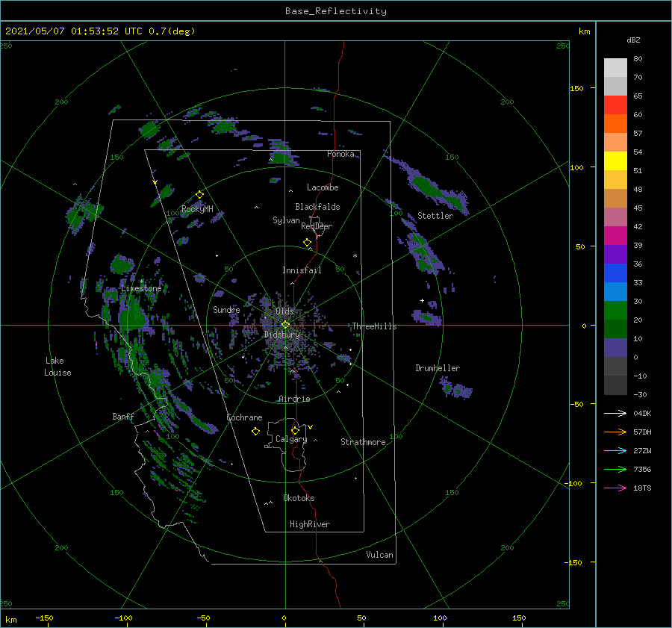Click the dBZ legend heading
Image resolution: width=672 pixels, height=628 pixels.
[633, 40]
